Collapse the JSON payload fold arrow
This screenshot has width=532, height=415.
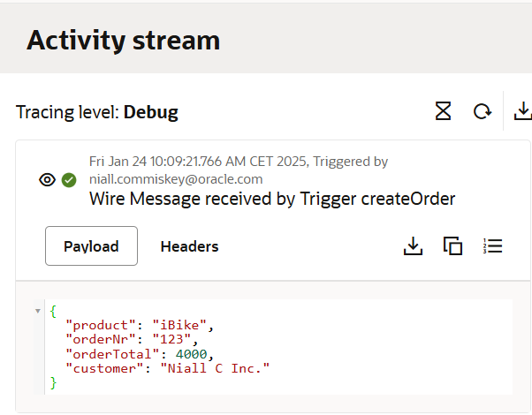(38, 311)
